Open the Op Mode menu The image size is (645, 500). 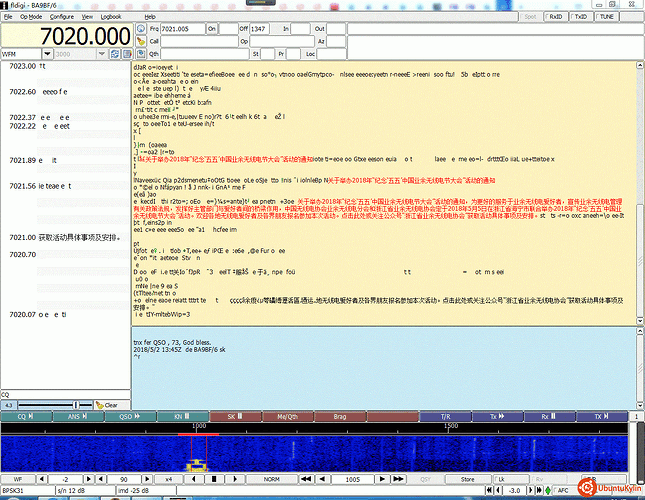point(29,17)
